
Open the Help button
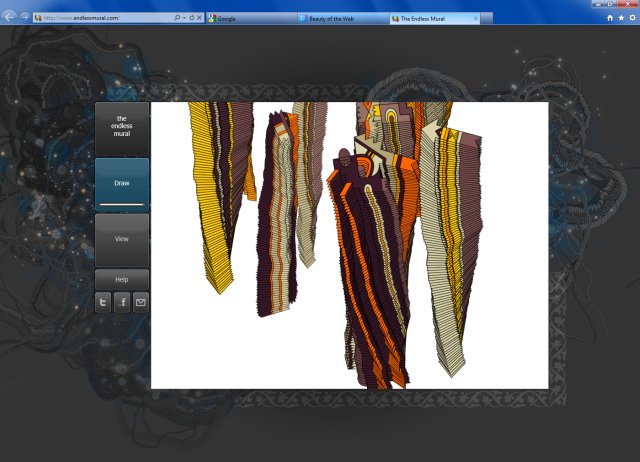(122, 279)
